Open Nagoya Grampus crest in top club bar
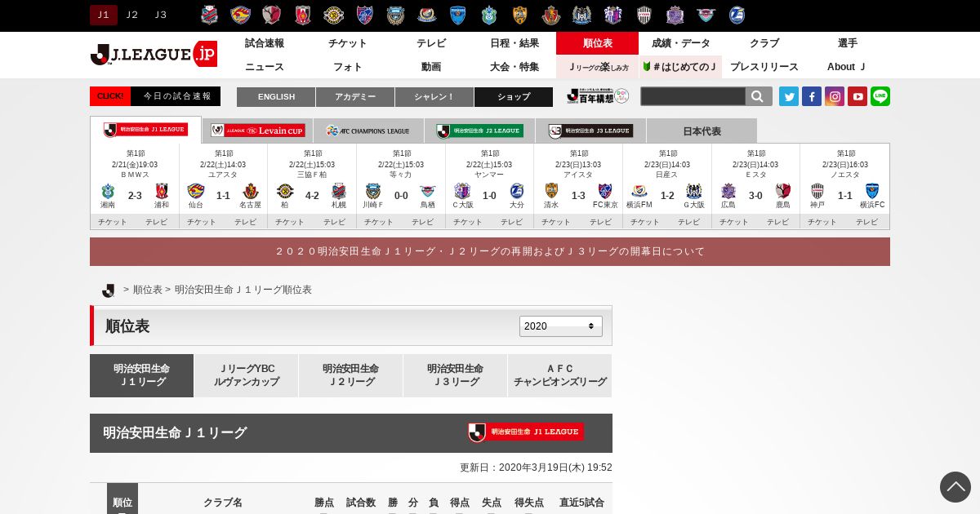This screenshot has height=514, width=980. click(x=551, y=15)
